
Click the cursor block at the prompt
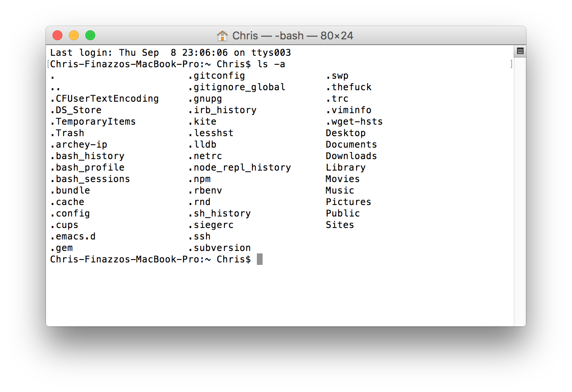pos(260,259)
